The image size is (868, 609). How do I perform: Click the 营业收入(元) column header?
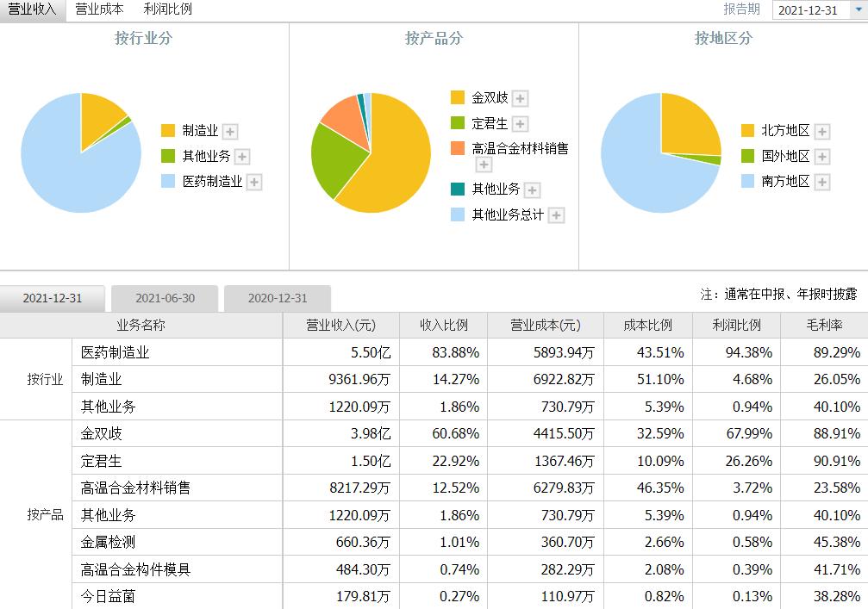pyautogui.click(x=341, y=325)
